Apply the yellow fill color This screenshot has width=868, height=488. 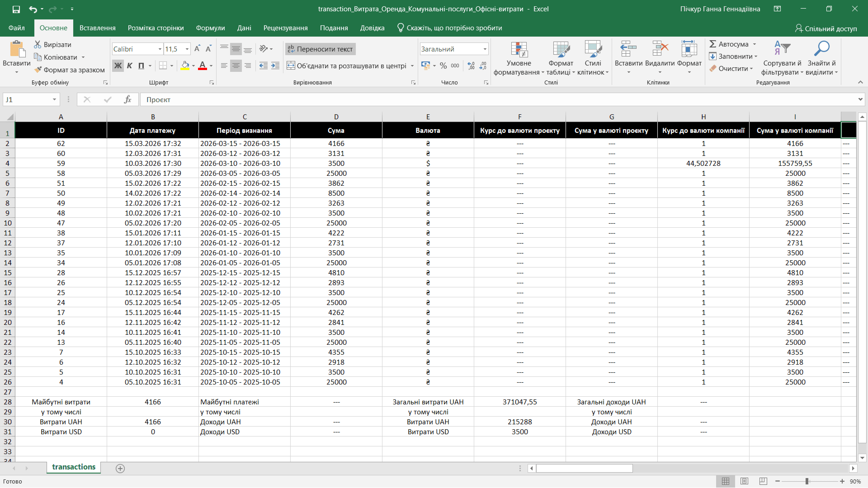coord(185,65)
